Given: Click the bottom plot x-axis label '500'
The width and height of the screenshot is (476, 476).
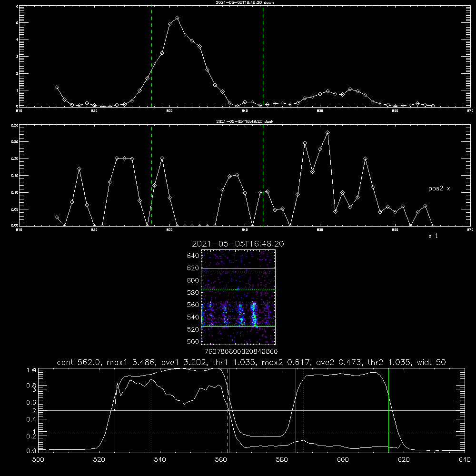Looking at the screenshot, I should (x=38, y=460).
